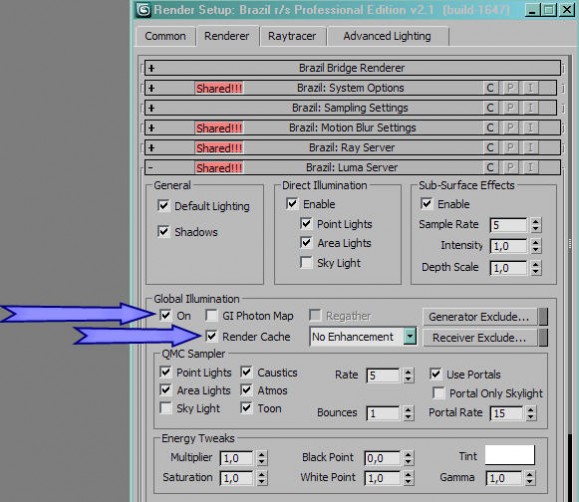579x502 pixels.
Task: Expand the Brazil: Sampling Settings rollout
Action: coord(151,108)
